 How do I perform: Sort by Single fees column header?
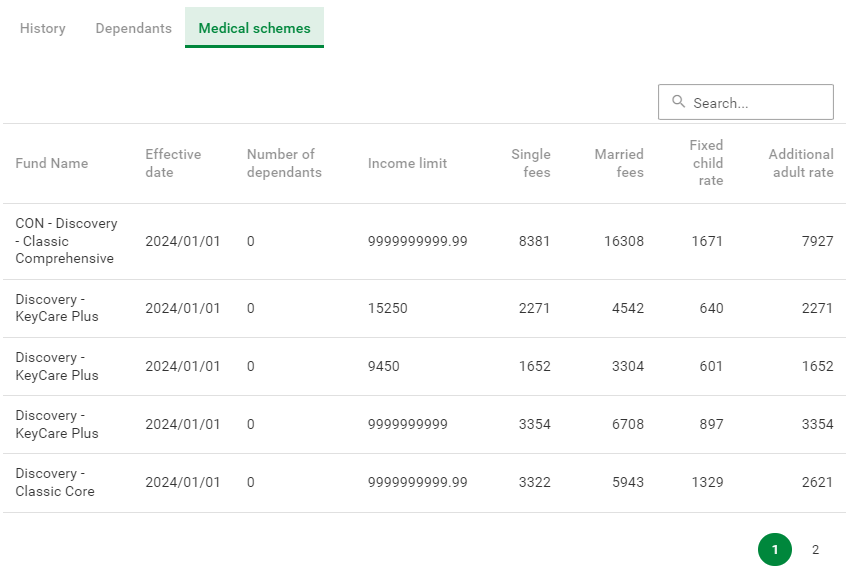(531, 163)
